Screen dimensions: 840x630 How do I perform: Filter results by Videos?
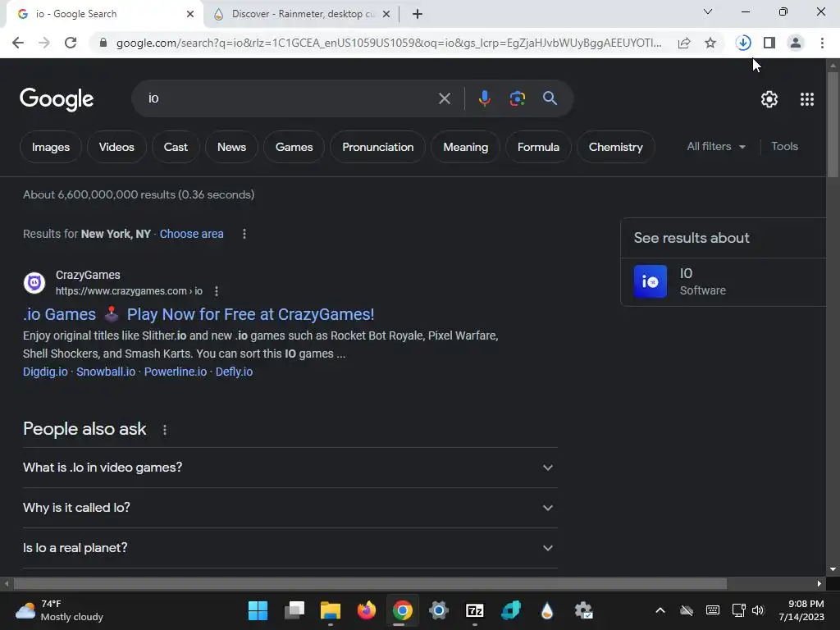tap(116, 147)
